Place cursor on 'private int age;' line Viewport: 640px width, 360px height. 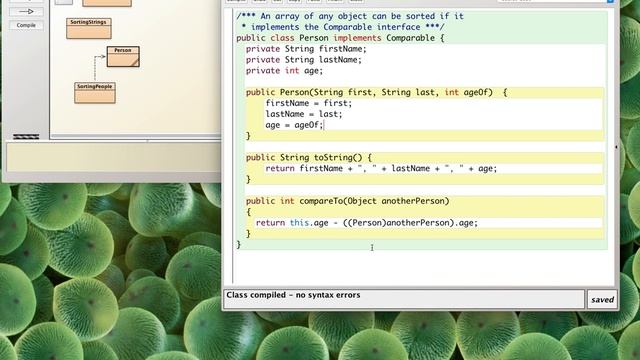point(284,71)
